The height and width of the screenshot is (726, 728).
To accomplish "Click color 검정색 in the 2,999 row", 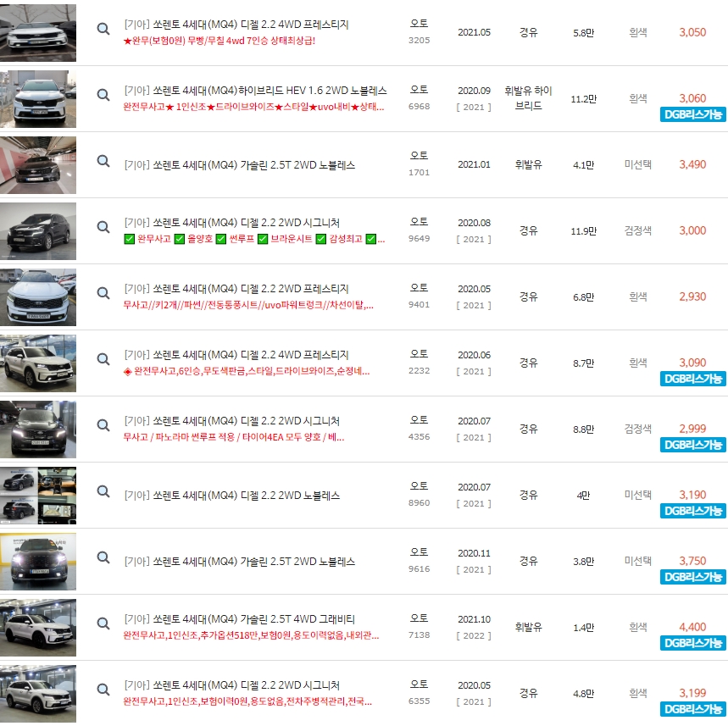I will tap(638, 429).
